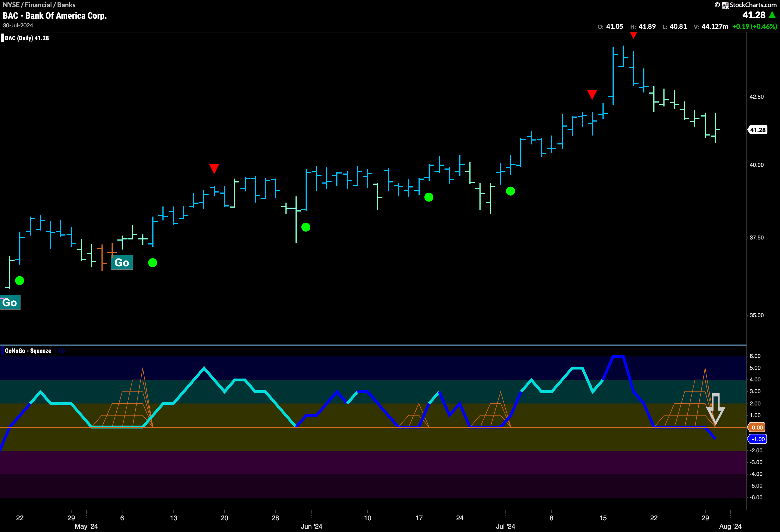Click the Go label at the chart's lower-left start
The width and height of the screenshot is (780, 532).
click(10, 303)
